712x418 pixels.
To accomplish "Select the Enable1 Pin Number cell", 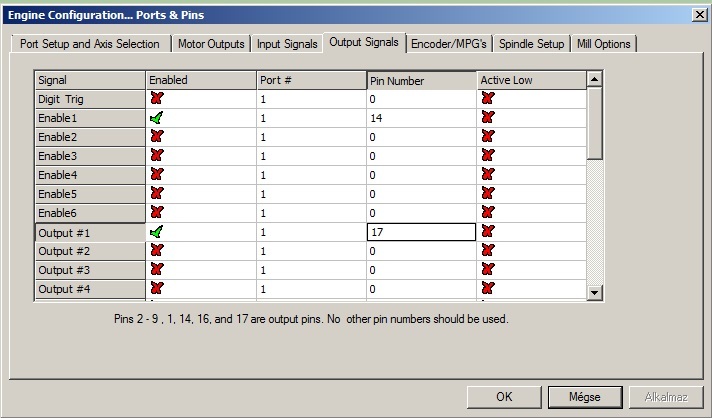I will point(420,118).
